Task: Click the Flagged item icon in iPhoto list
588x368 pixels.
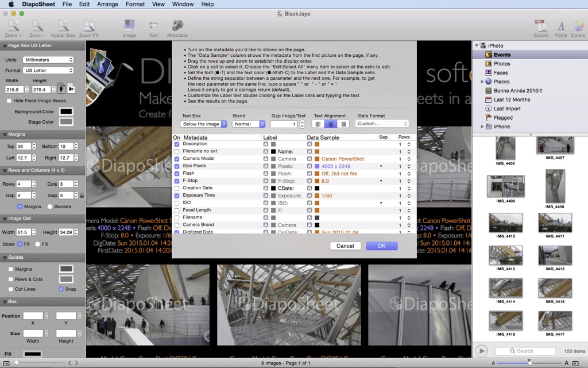Action: click(x=488, y=117)
